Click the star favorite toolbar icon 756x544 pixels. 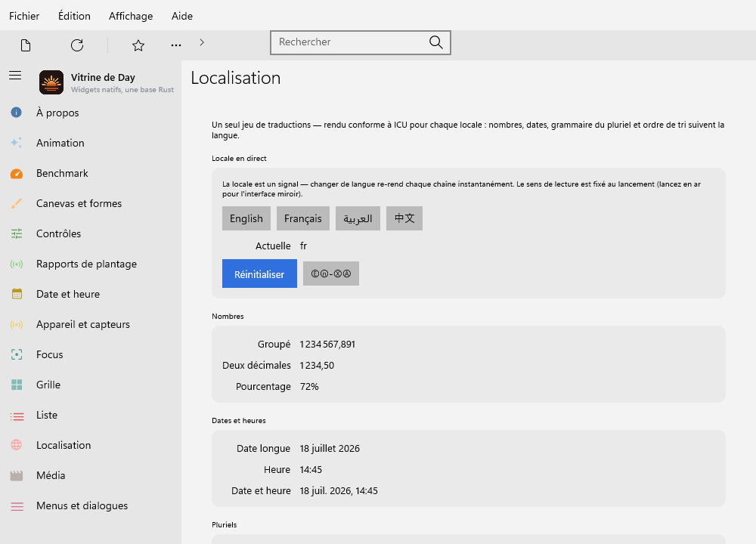click(x=138, y=45)
